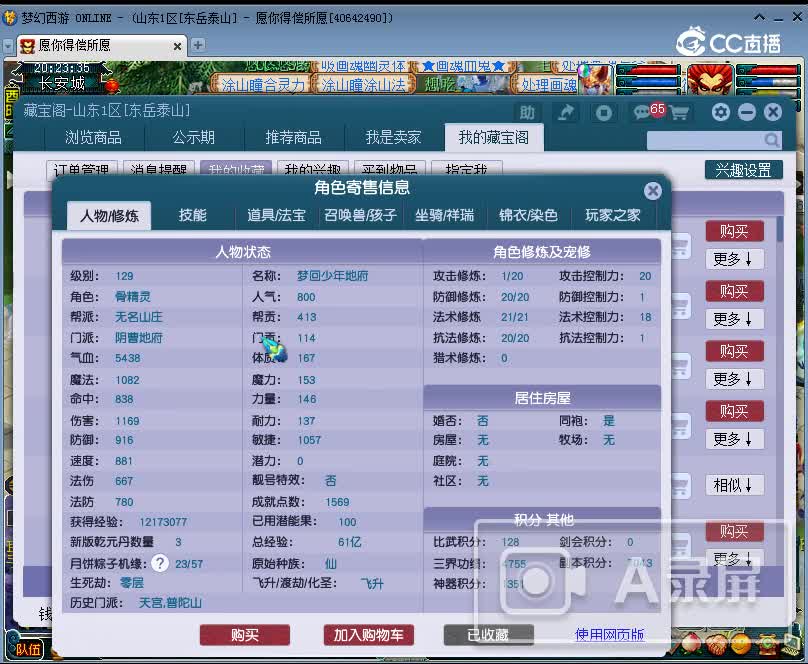
Task: Open the 玩家之家 dialog tab
Action: [x=612, y=215]
